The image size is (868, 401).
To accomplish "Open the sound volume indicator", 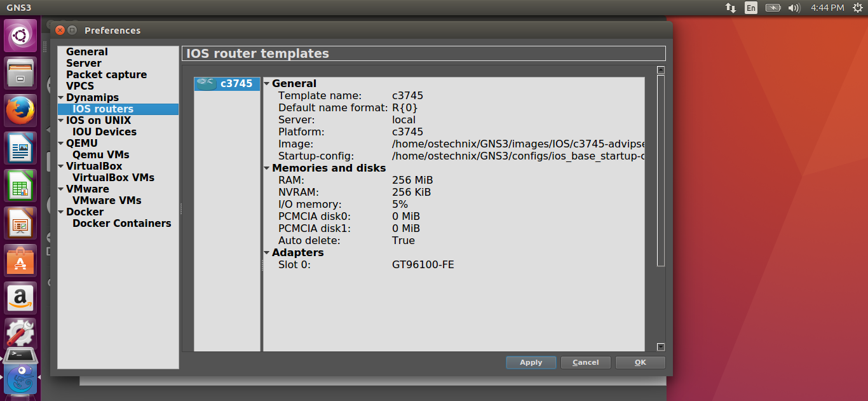I will pos(794,8).
